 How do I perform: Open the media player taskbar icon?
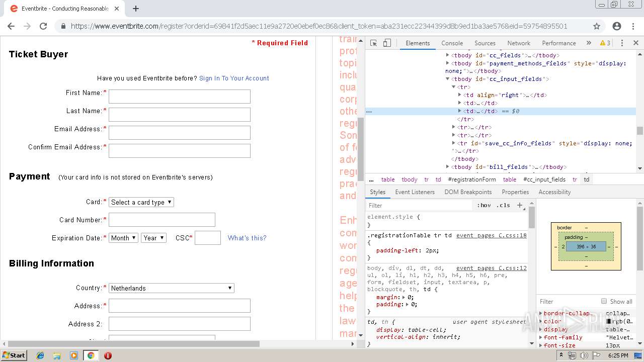click(74, 355)
